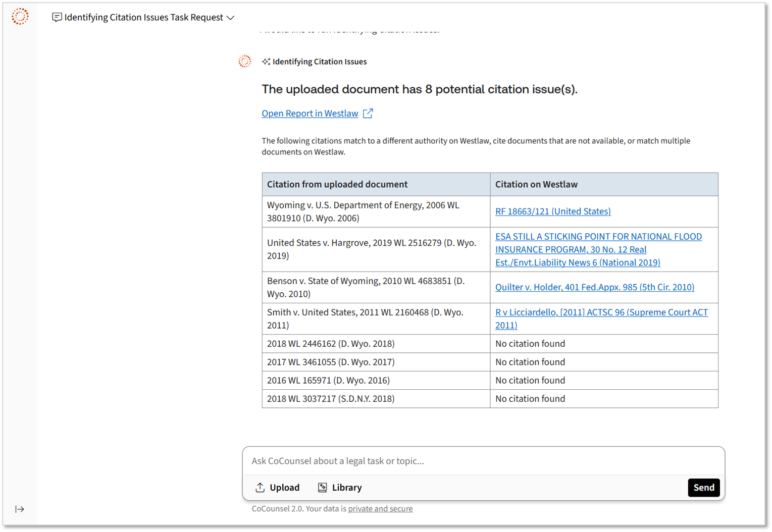
Task: Open Report in Westlaw link
Action: tap(310, 114)
